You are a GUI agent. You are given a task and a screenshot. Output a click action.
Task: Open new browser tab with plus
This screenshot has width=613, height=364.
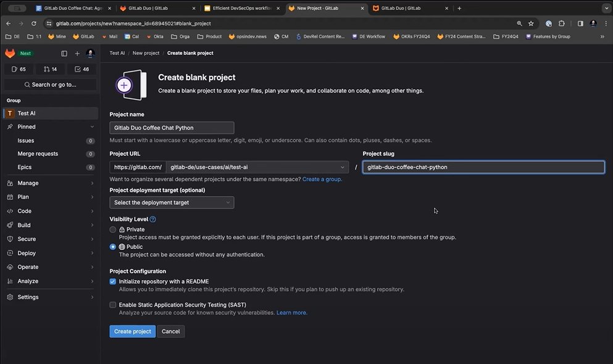pyautogui.click(x=459, y=8)
